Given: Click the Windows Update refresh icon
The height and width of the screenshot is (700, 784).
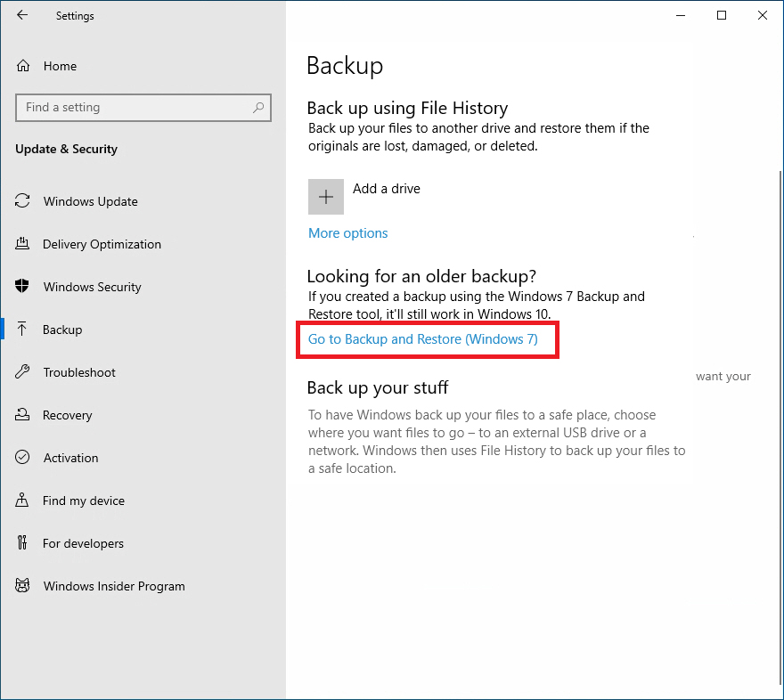Looking at the screenshot, I should tap(22, 201).
